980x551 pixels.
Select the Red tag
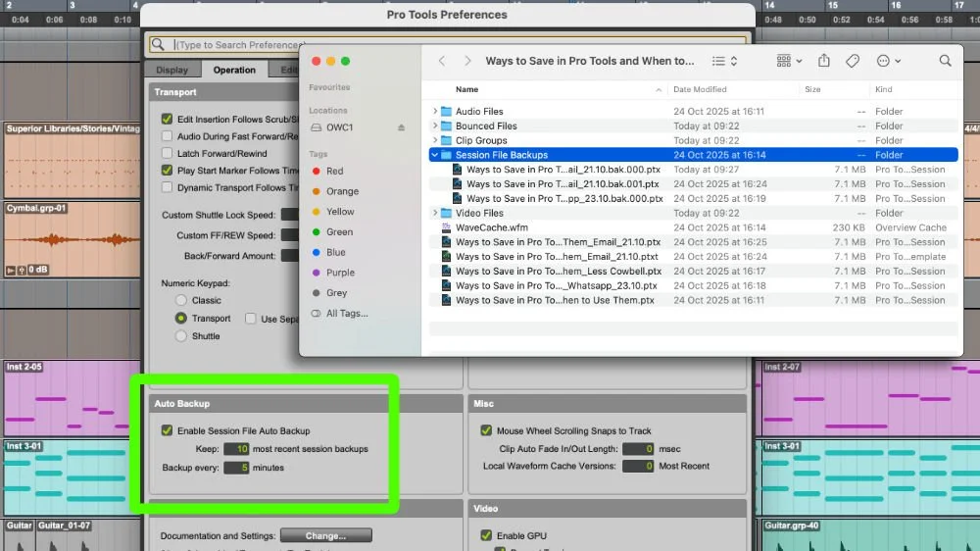[x=334, y=171]
